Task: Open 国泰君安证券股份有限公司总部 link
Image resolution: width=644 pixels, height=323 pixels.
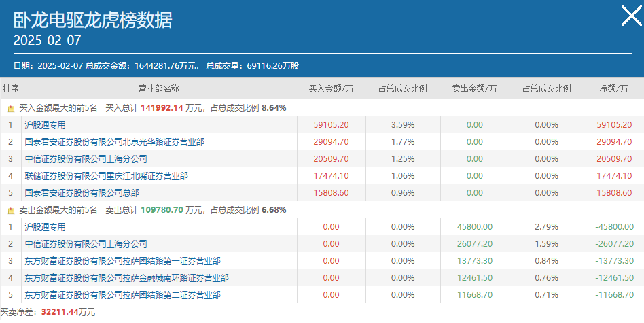Action: coord(82,192)
